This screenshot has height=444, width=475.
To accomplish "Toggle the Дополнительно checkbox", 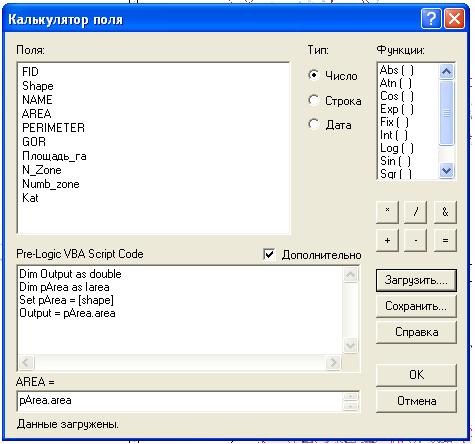I will tap(269, 254).
